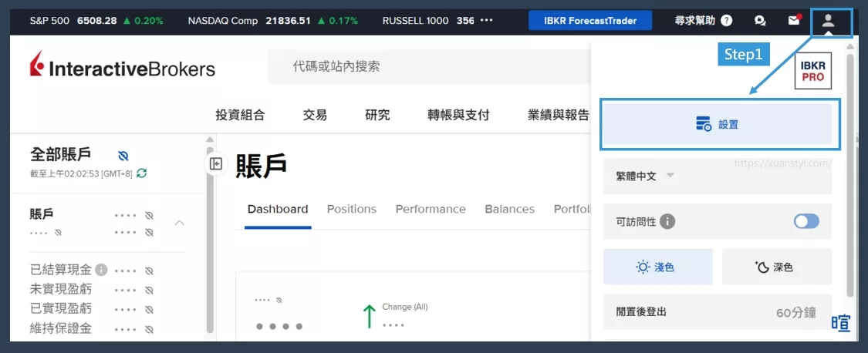Switch to the Balances tab
This screenshot has height=353, width=868.
[510, 209]
